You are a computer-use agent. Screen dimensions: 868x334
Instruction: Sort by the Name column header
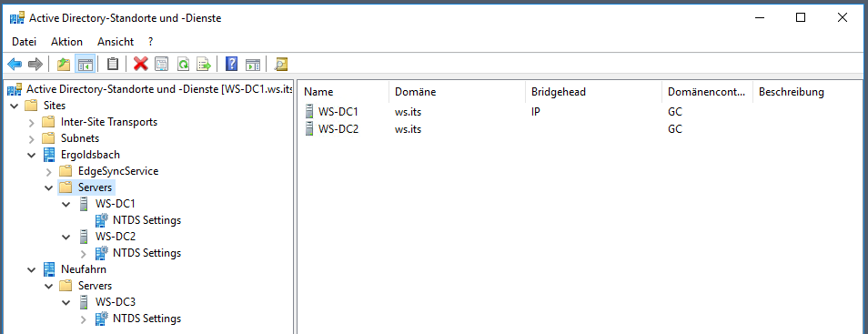click(343, 92)
